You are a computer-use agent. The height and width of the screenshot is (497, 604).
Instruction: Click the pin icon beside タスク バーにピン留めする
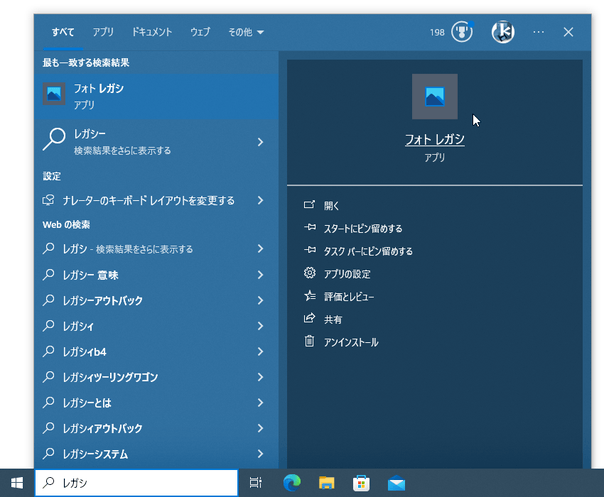[309, 250]
